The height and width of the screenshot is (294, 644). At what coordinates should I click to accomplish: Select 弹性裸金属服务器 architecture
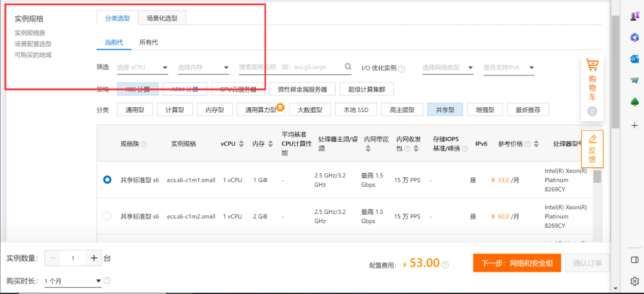click(302, 89)
